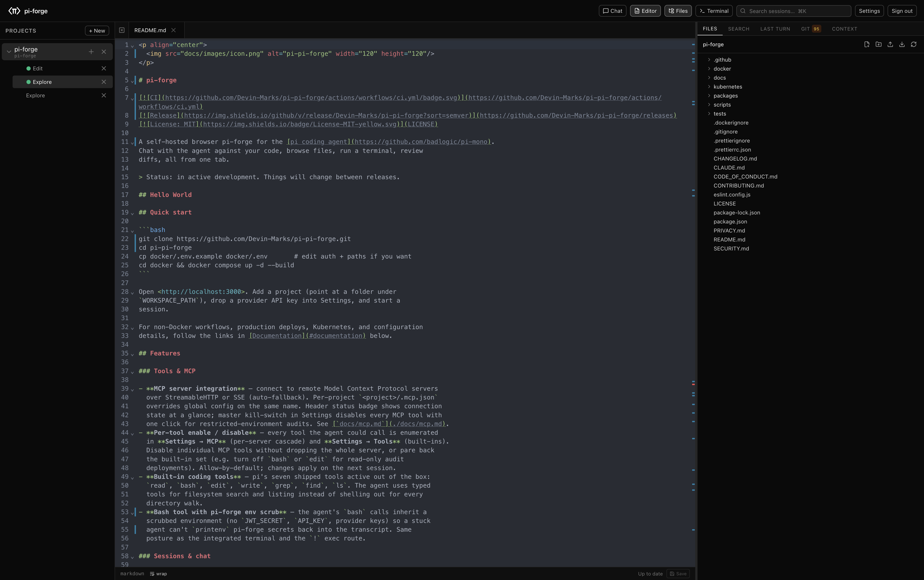Screen dimensions: 924x580
Task: Remove the pi-forge project
Action: pyautogui.click(x=104, y=52)
